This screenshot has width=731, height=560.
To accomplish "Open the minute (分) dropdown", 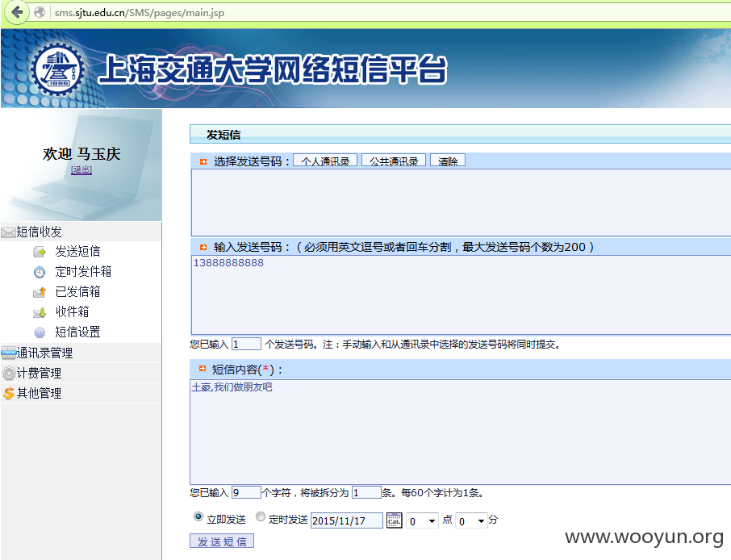I will coord(471,520).
